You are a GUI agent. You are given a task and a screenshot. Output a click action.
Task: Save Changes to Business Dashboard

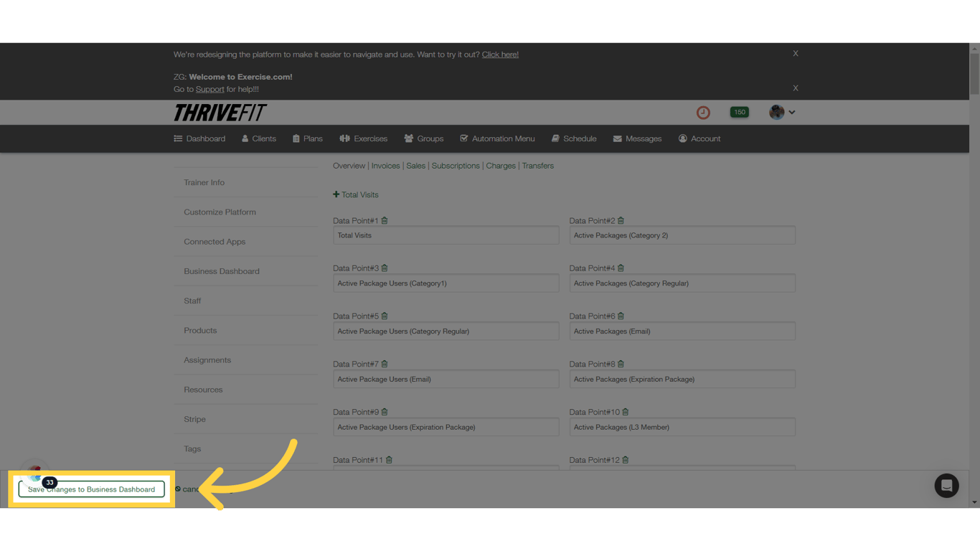[91, 489]
